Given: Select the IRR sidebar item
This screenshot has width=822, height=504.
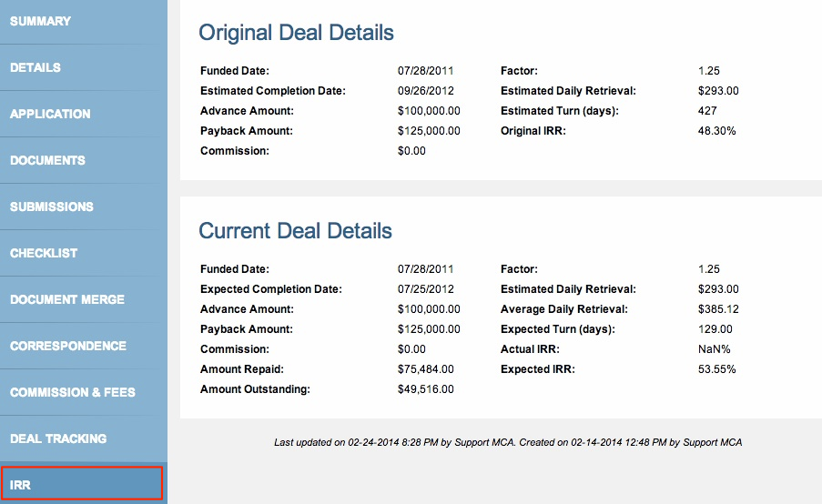Looking at the screenshot, I should point(82,483).
